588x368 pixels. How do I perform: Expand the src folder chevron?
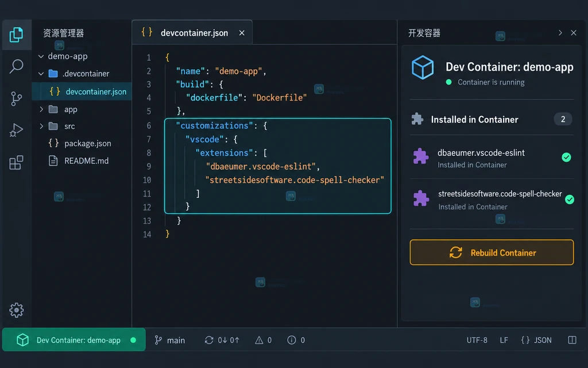pyautogui.click(x=41, y=126)
